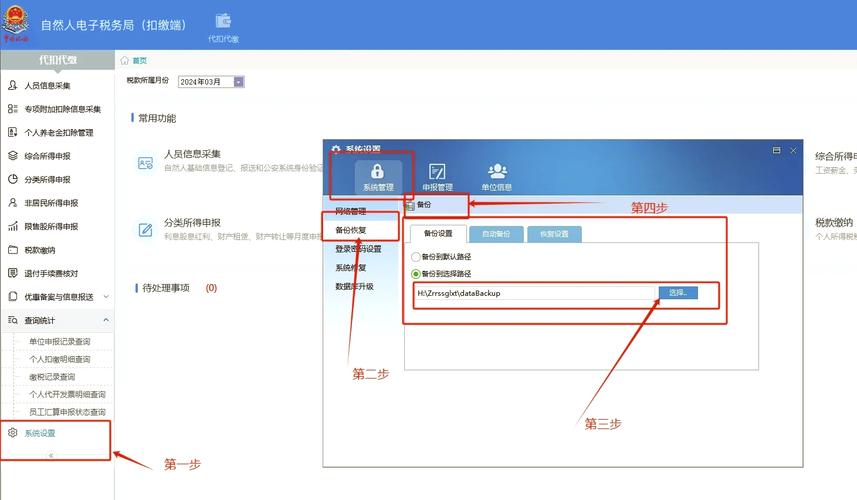
Task: Click the 2024年03月 month field
Action: pyautogui.click(x=206, y=81)
